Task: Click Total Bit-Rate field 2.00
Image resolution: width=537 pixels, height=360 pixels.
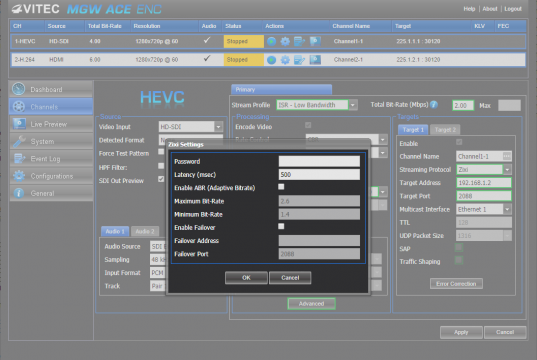Action: click(x=463, y=105)
